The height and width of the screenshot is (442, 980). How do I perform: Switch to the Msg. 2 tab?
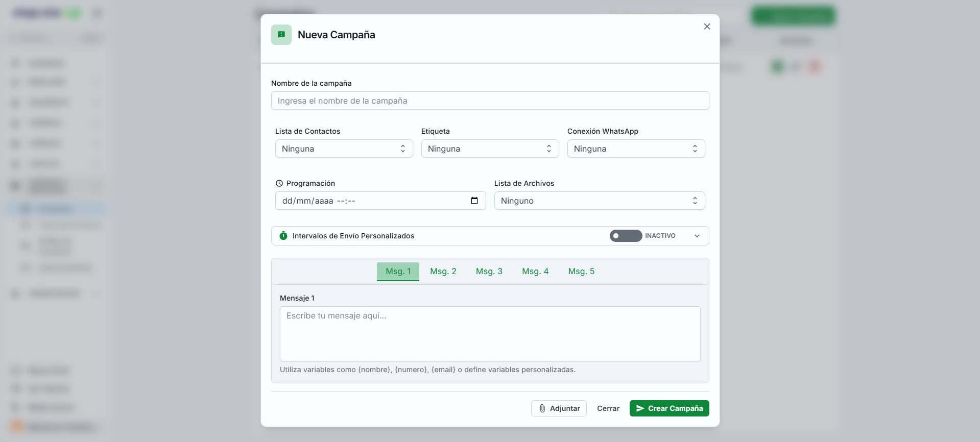pyautogui.click(x=443, y=272)
